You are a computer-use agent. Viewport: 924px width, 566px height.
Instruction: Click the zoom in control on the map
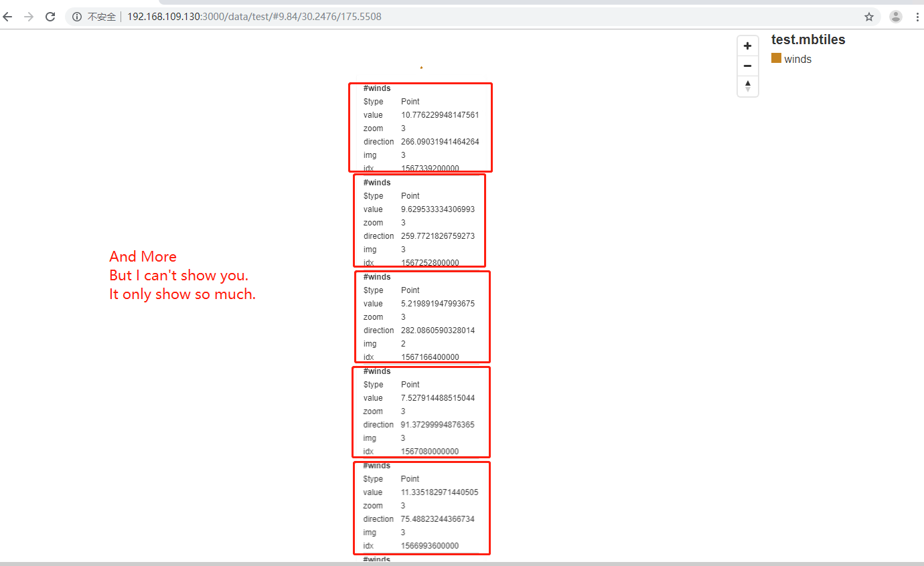[747, 45]
